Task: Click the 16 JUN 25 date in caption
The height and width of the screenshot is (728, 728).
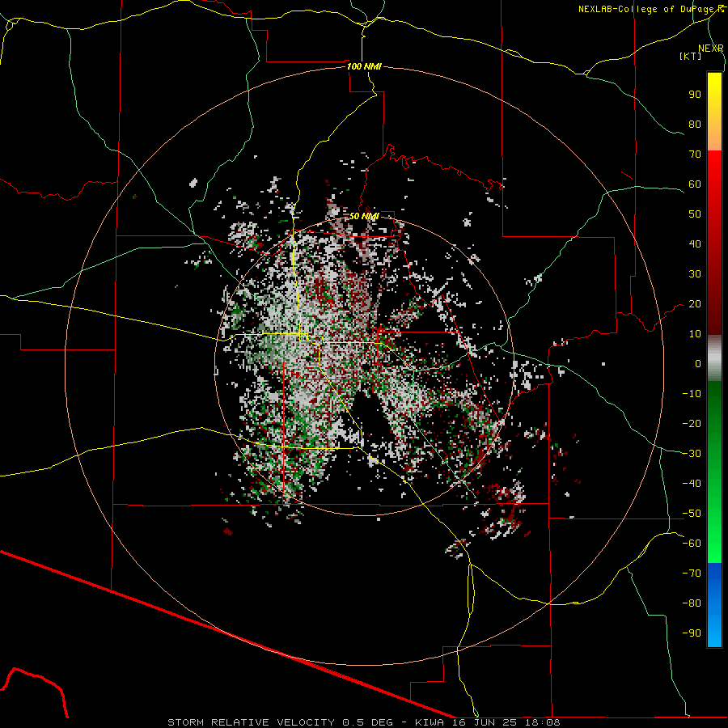Action: tap(485, 722)
